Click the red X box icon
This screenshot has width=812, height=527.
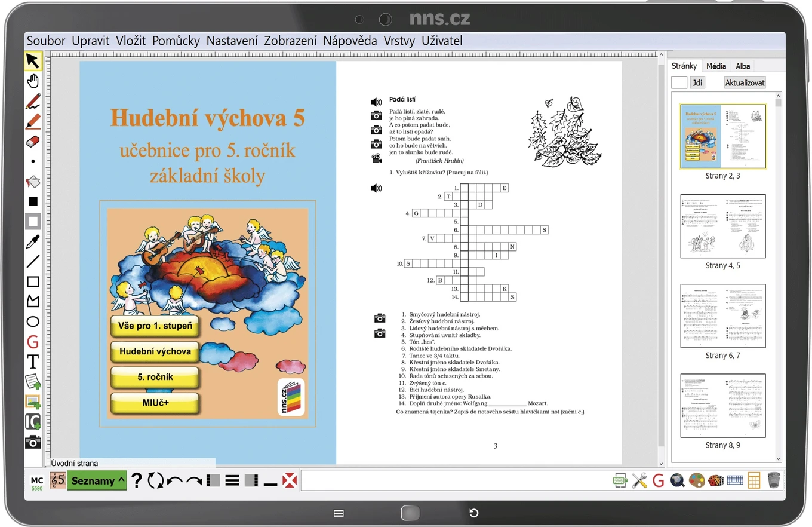290,480
